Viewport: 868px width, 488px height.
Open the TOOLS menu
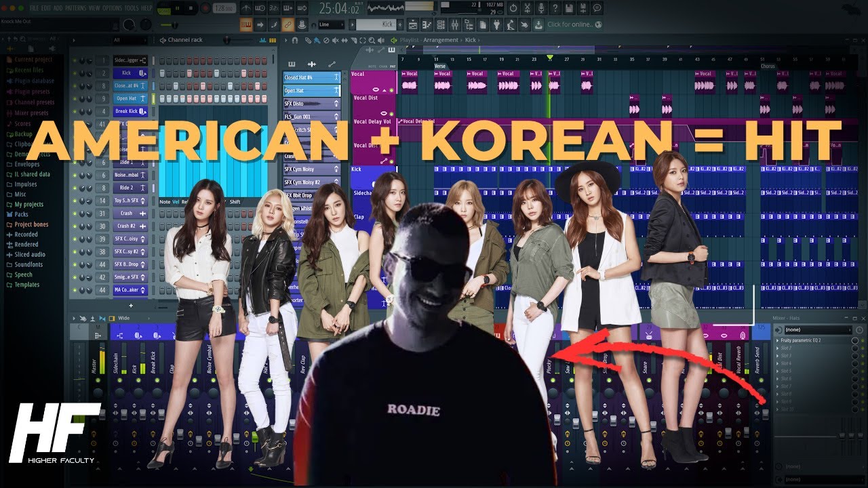[132, 8]
